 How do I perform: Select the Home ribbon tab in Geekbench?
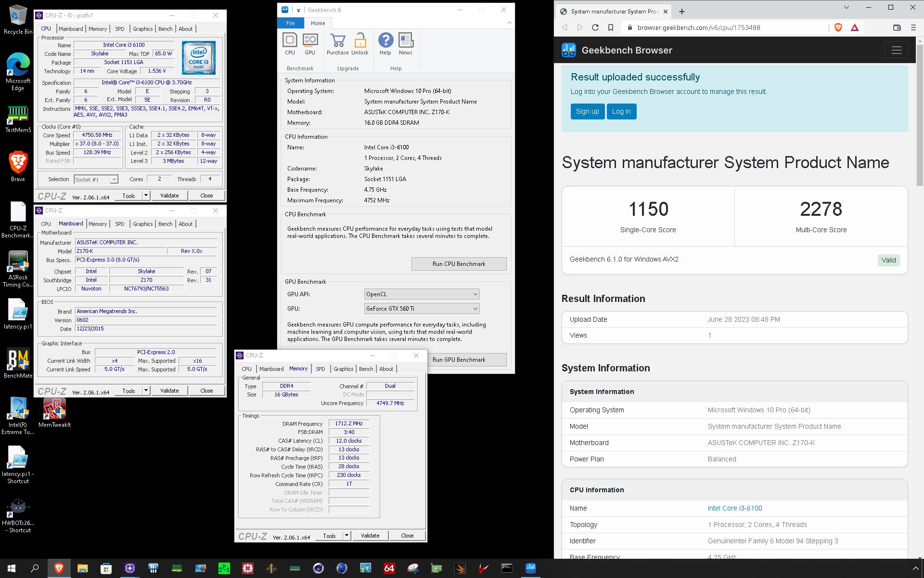tap(318, 23)
